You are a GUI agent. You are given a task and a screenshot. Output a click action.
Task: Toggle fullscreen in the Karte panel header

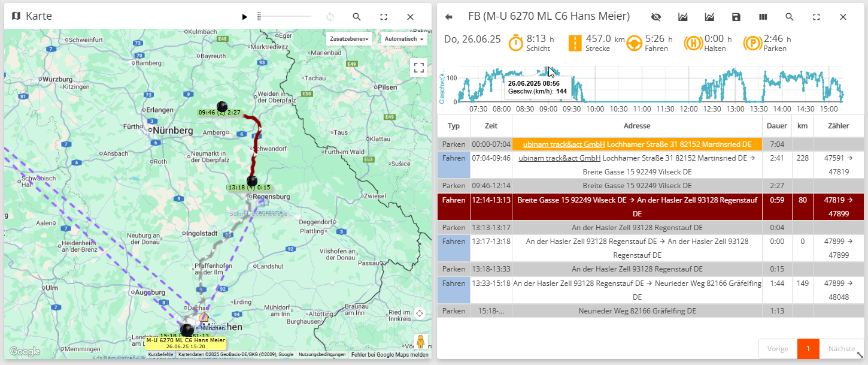point(384,17)
